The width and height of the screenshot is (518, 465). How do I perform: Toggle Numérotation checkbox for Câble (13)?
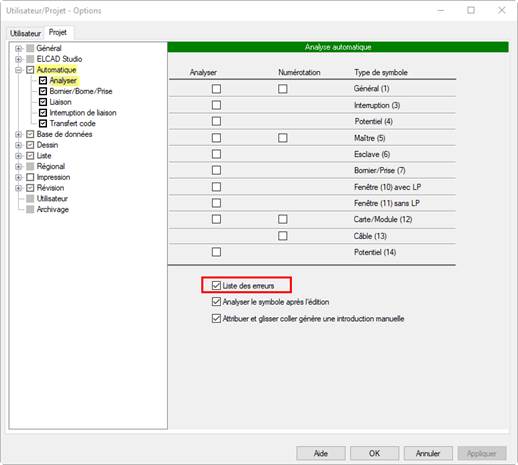283,236
